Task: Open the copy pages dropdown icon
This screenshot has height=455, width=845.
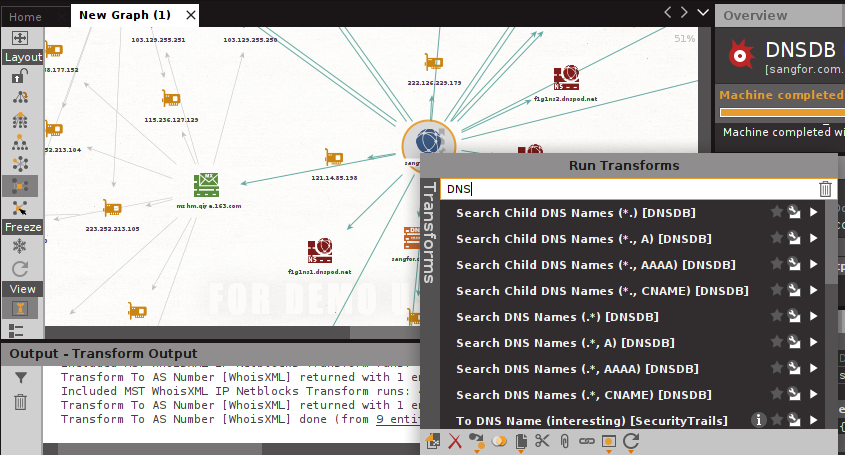Action: (x=521, y=442)
